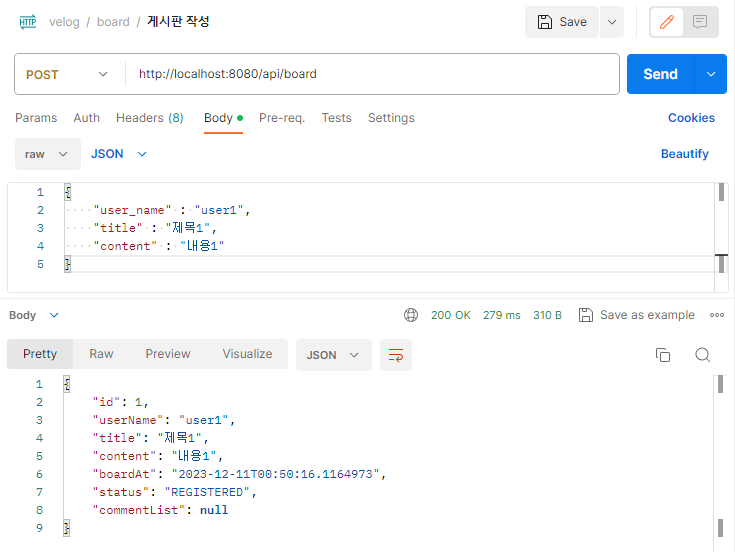The image size is (735, 552).
Task: Open the Headers (8) tab
Action: point(149,118)
